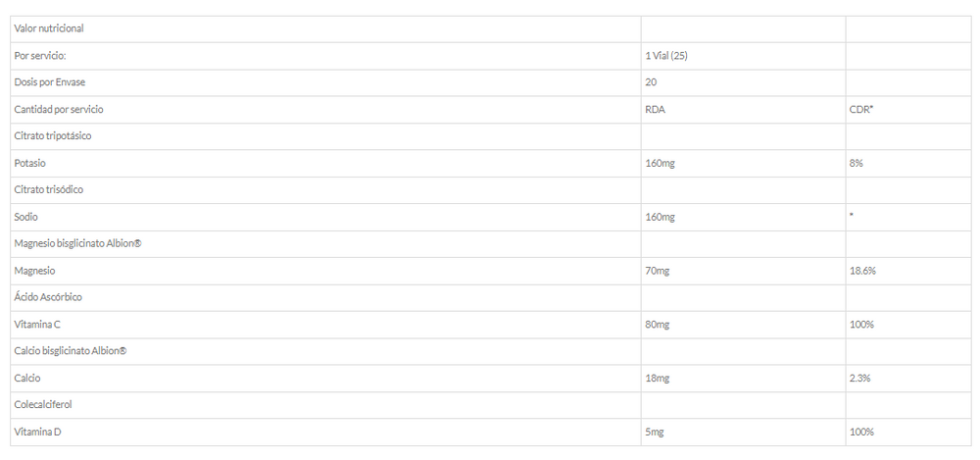Screen dimensions: 980x460
Task: Select the "Colecalciferol" ingredient cell
Action: click(x=43, y=404)
